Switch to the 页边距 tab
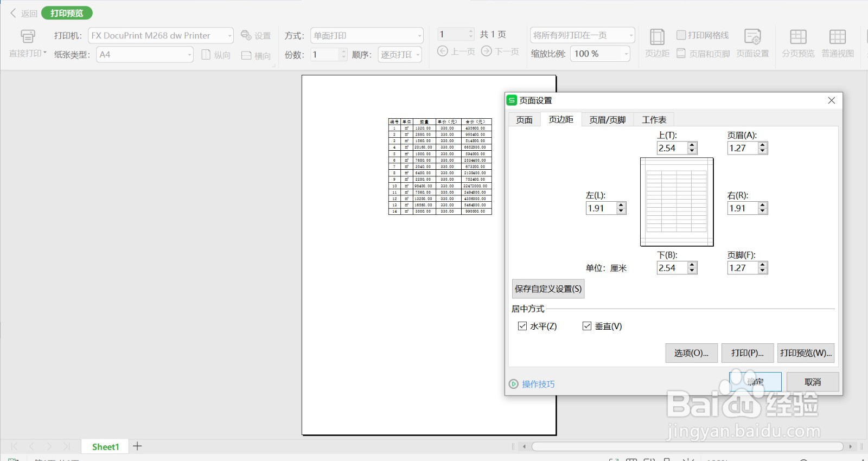The width and height of the screenshot is (868, 461). coord(561,119)
